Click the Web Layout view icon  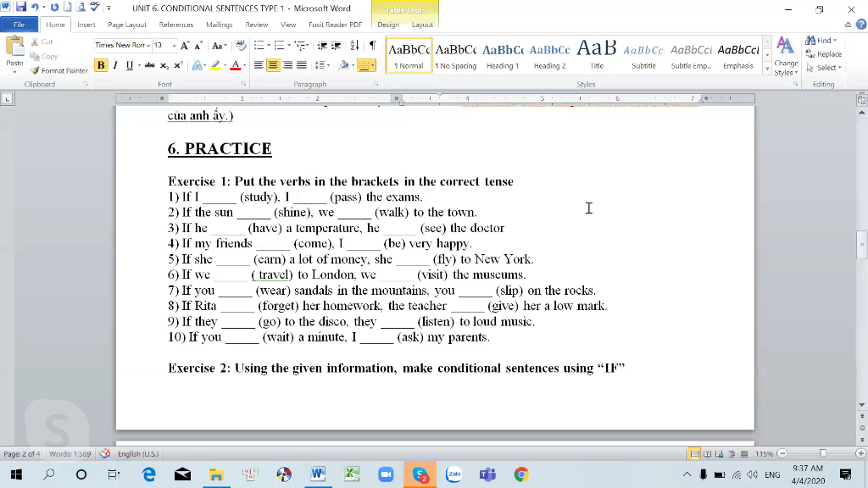click(720, 454)
